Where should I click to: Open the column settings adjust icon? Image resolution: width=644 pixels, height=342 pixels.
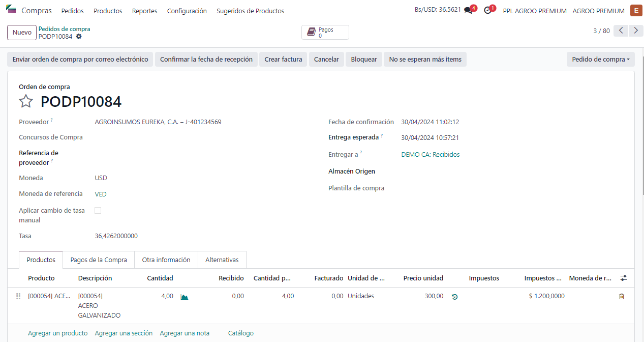tap(624, 278)
